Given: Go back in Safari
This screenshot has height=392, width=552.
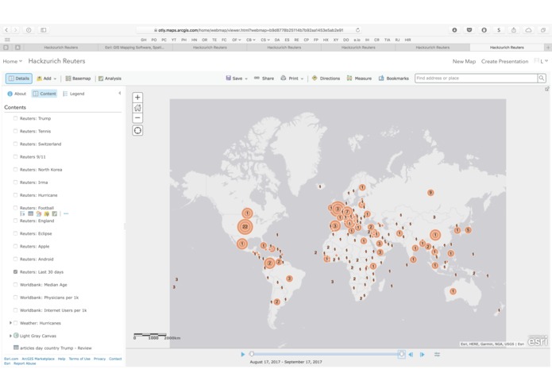Looking at the screenshot, I should click(x=6, y=30).
